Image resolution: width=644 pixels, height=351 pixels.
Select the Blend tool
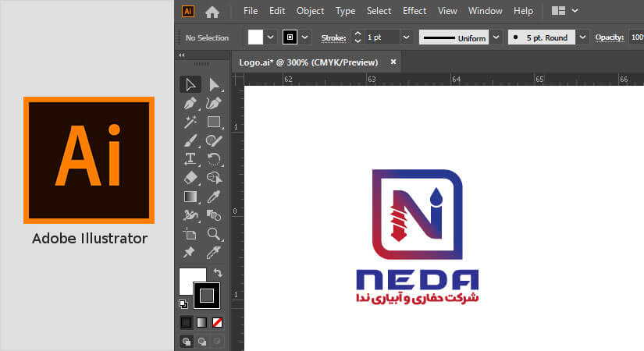pos(214,215)
